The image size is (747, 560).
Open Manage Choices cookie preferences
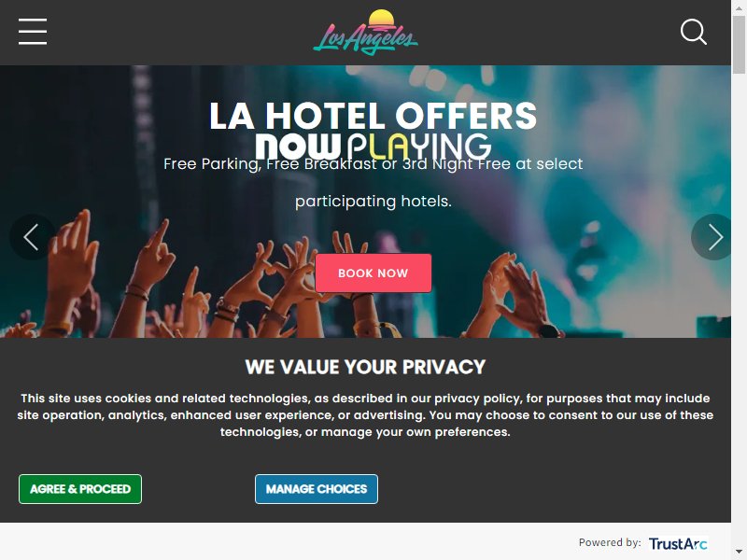click(x=317, y=488)
